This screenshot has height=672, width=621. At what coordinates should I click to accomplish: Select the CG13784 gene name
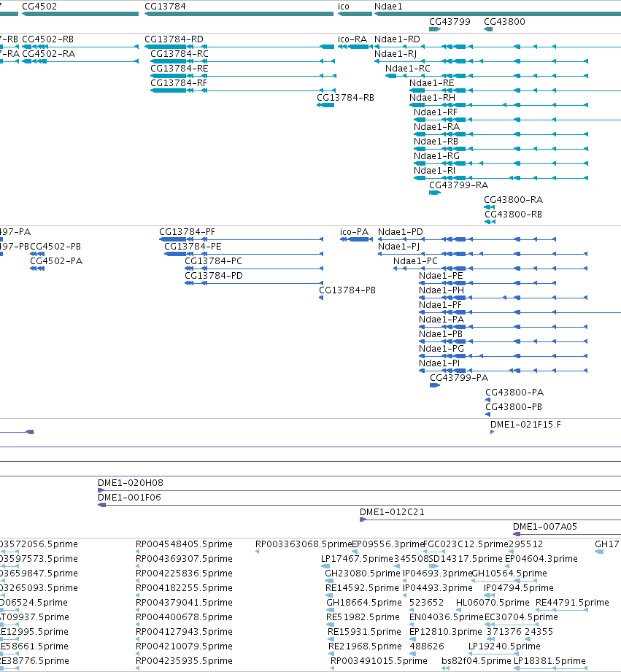tap(165, 7)
